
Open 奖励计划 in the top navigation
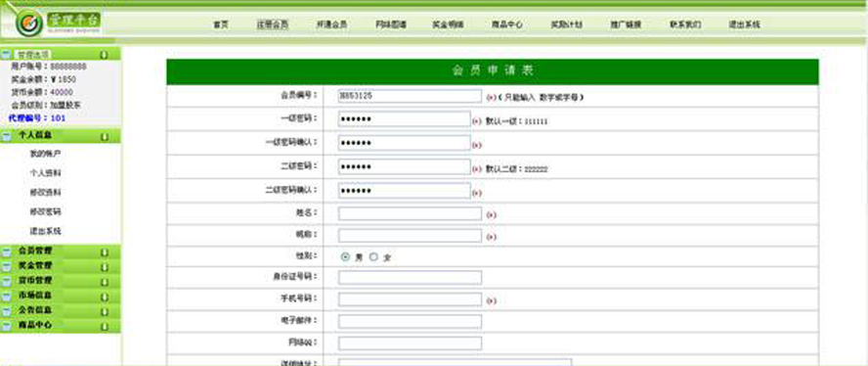coord(566,24)
